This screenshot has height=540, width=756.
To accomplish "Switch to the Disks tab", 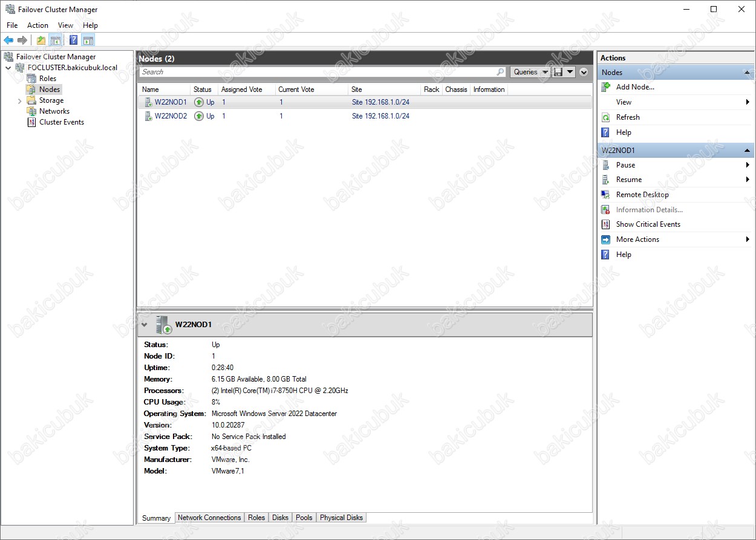I will 280,518.
